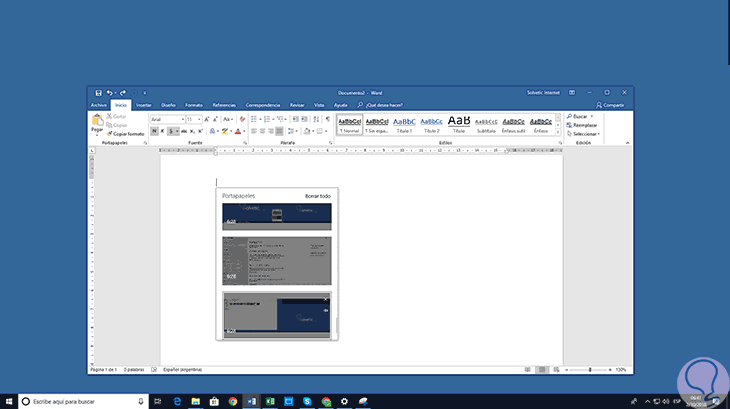Click the numbered list icon
Viewport: 730px width, 409px height.
coord(267,120)
